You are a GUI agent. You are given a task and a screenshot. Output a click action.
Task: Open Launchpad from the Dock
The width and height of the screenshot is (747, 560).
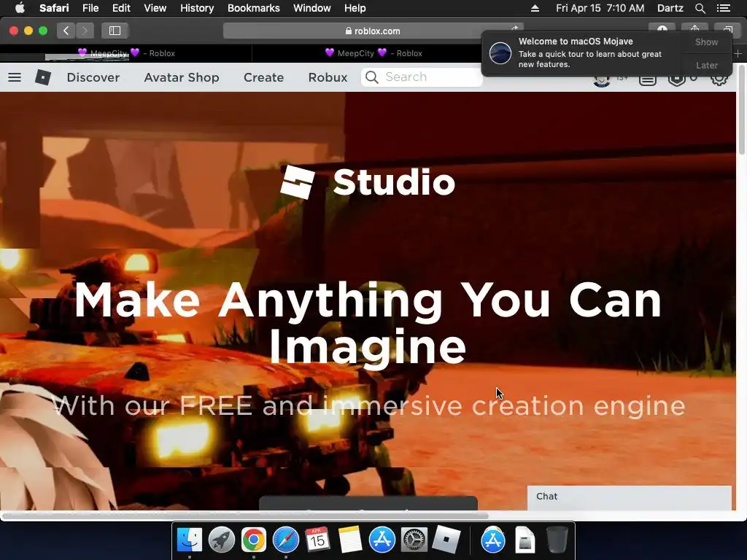222,540
